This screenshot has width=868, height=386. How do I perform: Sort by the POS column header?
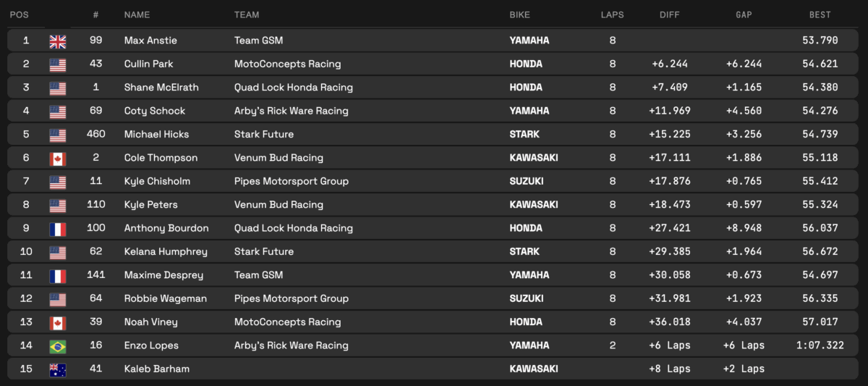[20, 14]
